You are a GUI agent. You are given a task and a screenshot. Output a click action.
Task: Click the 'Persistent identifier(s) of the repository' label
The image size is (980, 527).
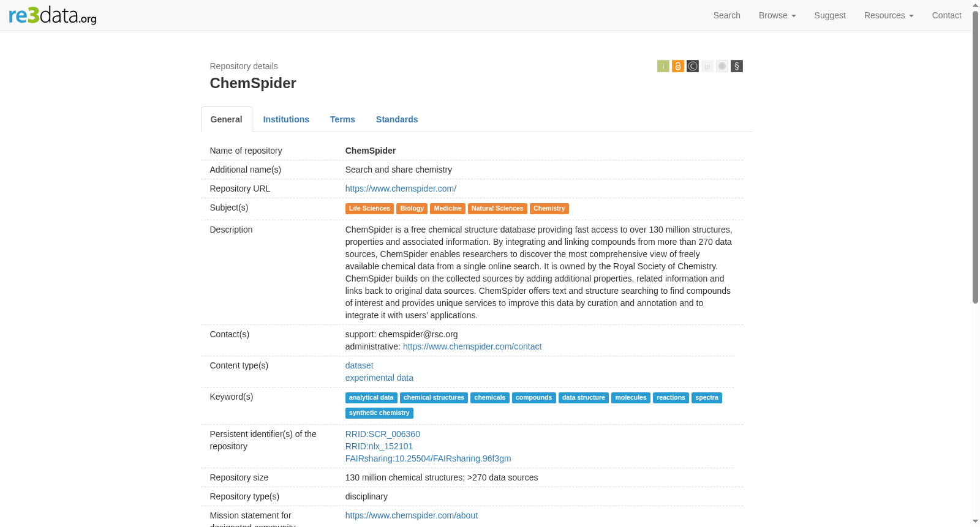[x=263, y=440]
